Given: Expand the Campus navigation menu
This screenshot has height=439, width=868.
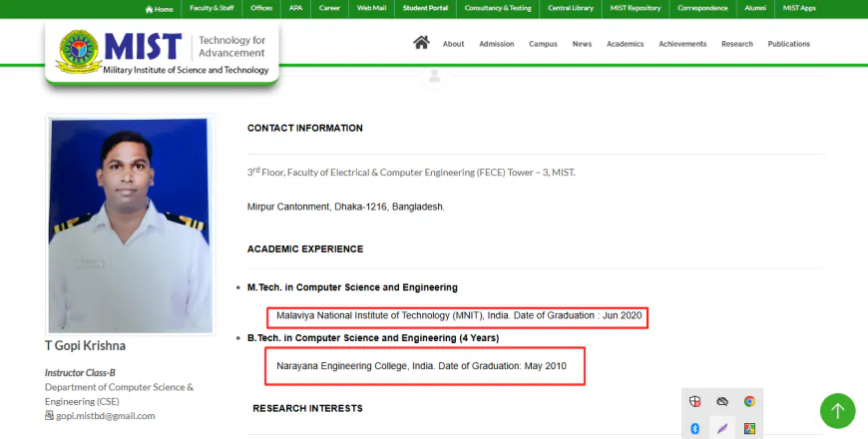Looking at the screenshot, I should coord(543,44).
